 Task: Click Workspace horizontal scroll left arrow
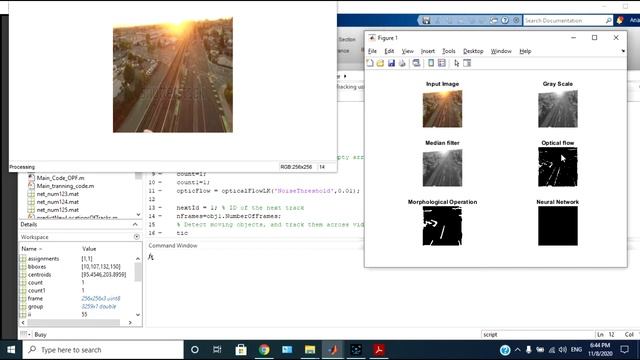[23, 322]
